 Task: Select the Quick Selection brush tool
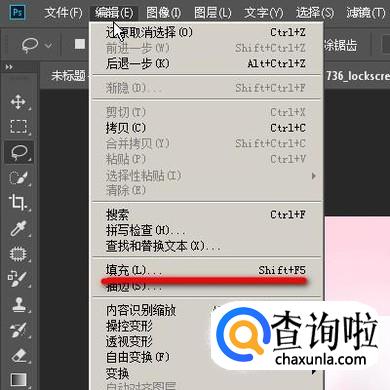coord(18,178)
